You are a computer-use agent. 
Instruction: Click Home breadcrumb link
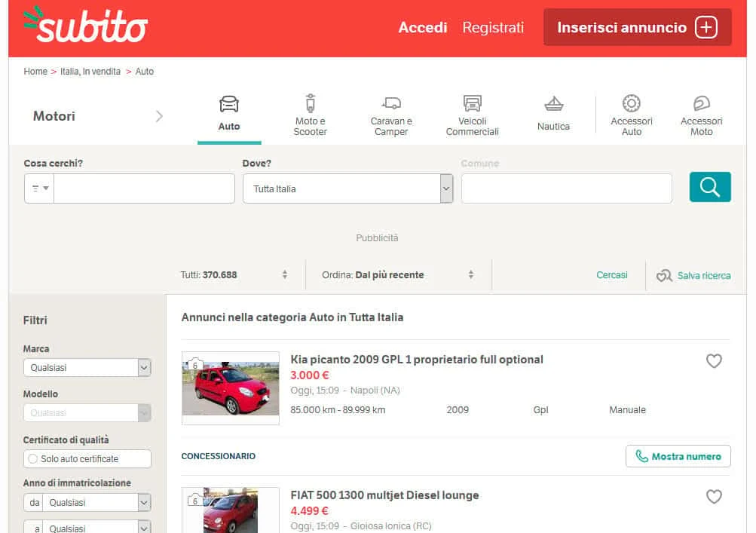point(35,72)
